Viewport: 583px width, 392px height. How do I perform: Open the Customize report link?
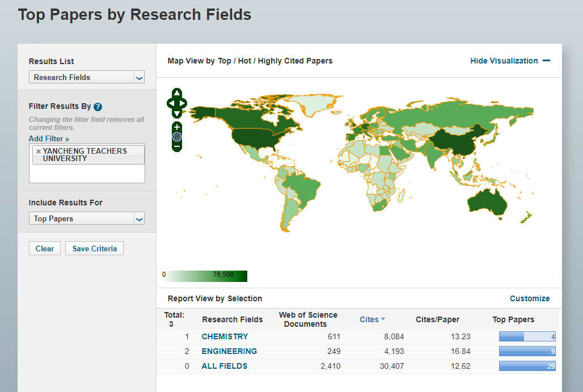pos(529,298)
